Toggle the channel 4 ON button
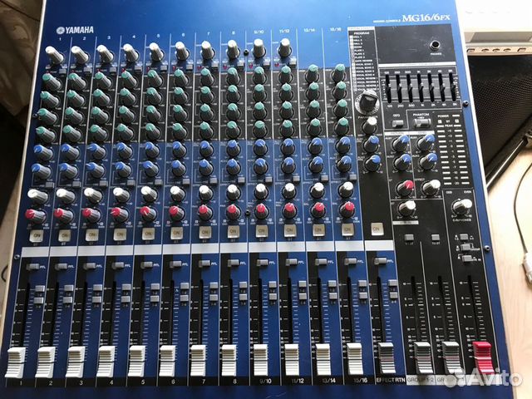 [120, 234]
